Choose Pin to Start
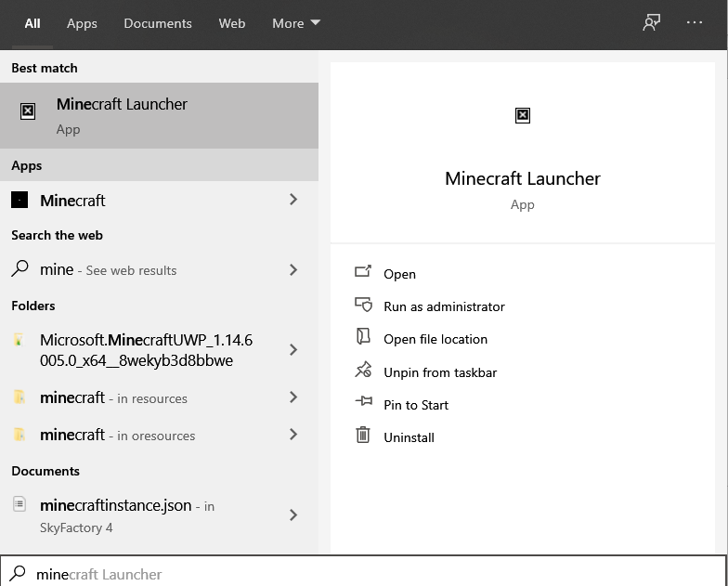The height and width of the screenshot is (586, 728). [x=416, y=405]
